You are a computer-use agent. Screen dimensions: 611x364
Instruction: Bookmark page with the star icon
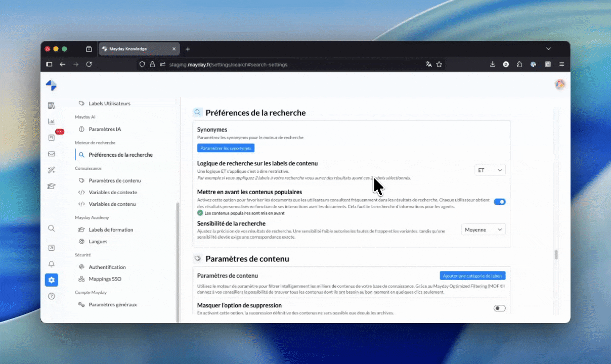coord(439,64)
